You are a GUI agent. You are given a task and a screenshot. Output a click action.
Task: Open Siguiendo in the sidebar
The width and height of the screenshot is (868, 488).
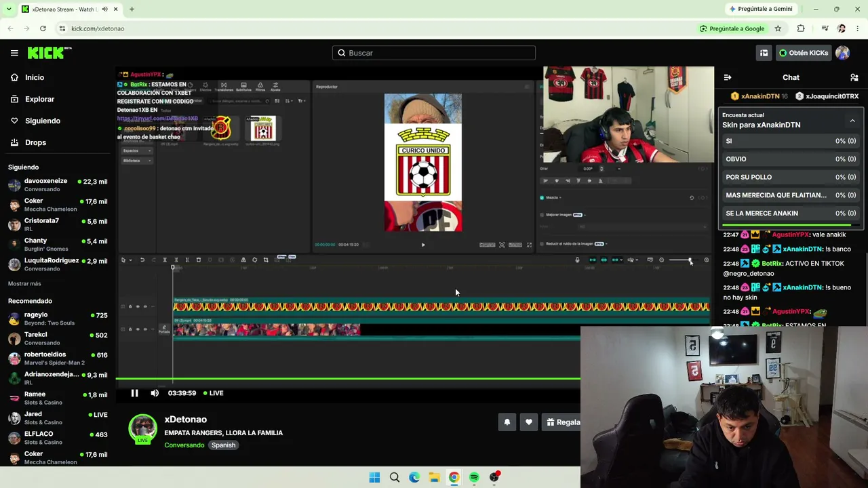coord(42,121)
